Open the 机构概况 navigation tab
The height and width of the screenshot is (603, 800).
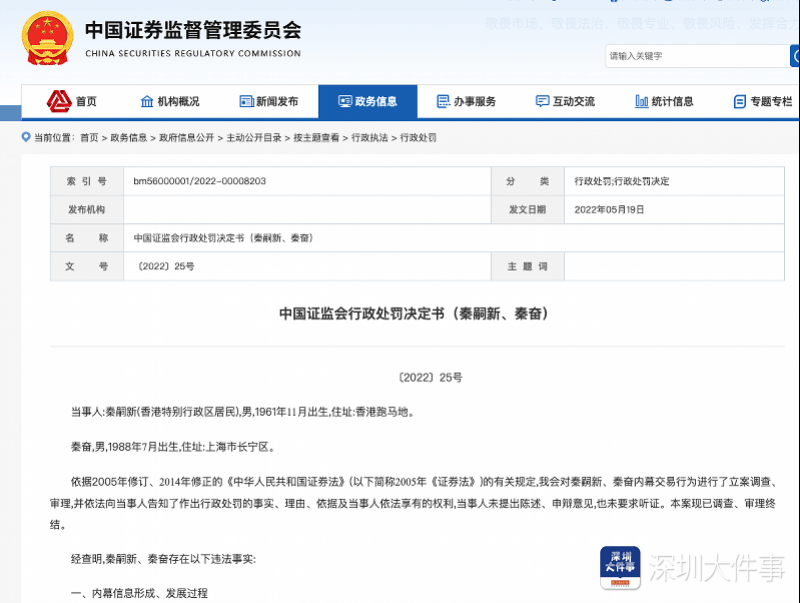point(170,102)
